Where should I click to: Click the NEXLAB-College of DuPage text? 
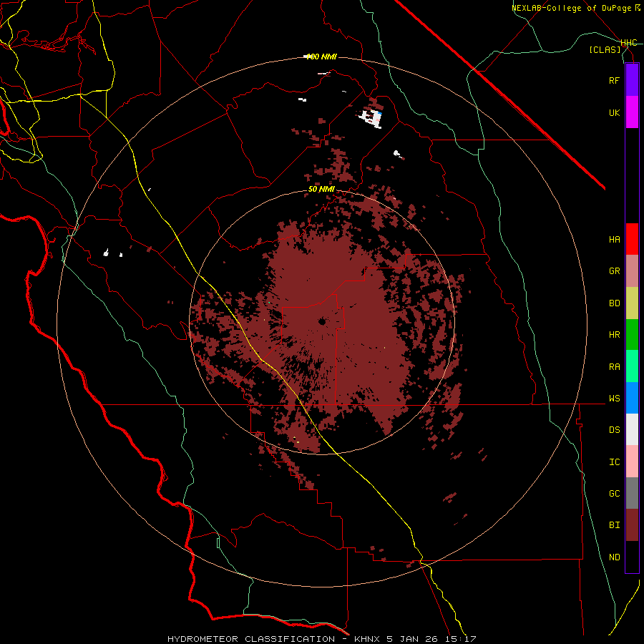[x=573, y=8]
